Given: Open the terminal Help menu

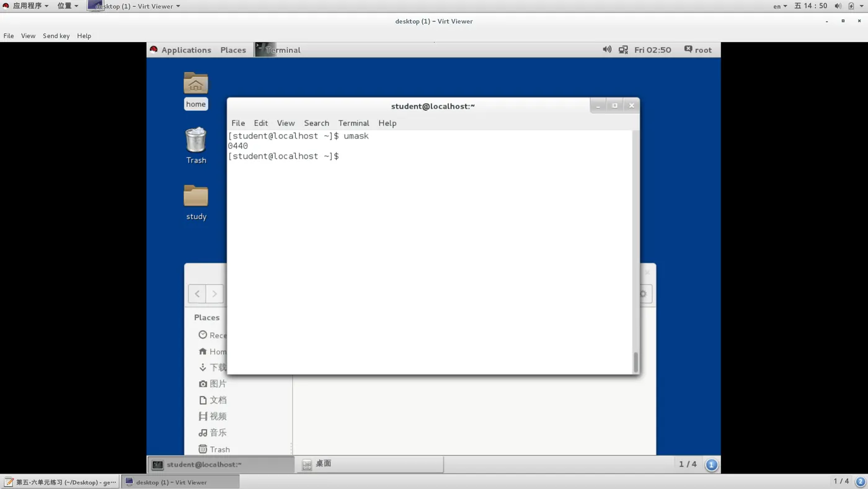Looking at the screenshot, I should 387,123.
